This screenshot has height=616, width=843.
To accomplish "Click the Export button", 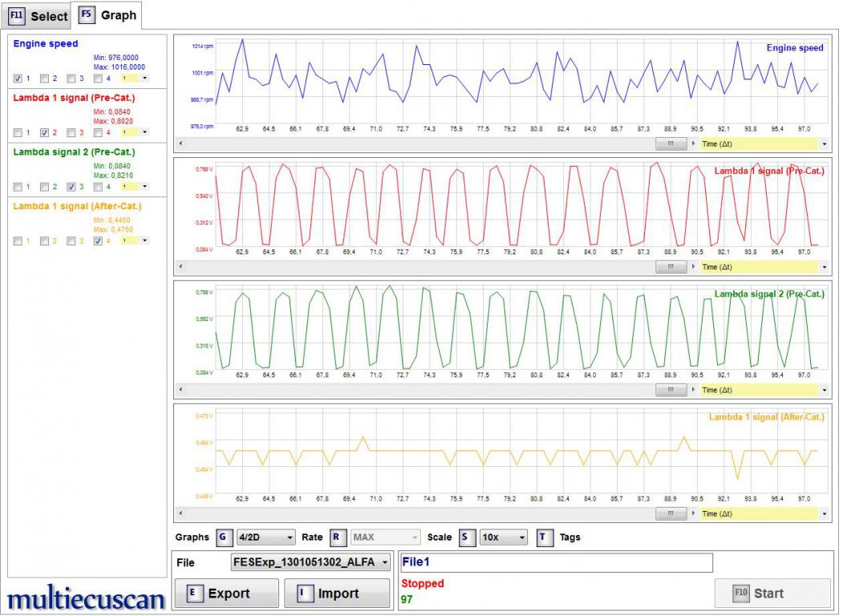I will pyautogui.click(x=227, y=594).
